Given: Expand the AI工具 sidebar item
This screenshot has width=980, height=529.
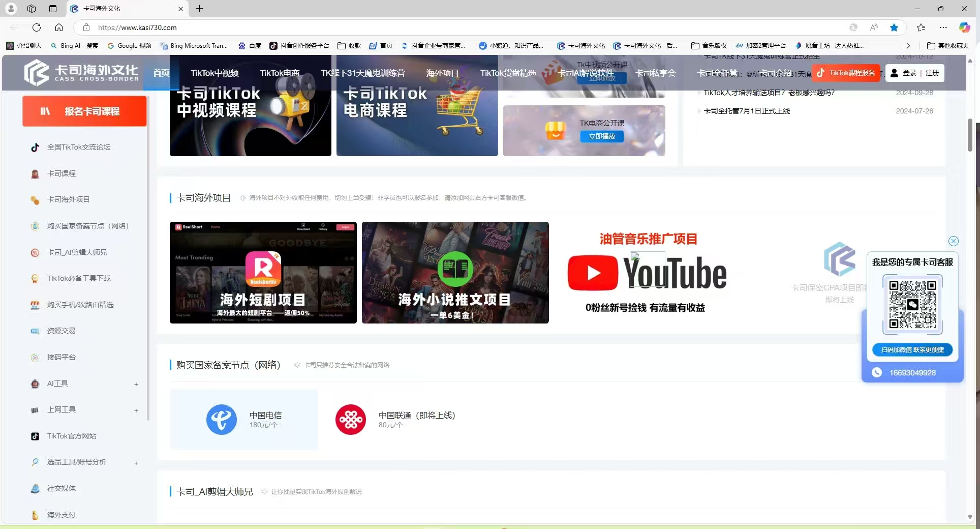Looking at the screenshot, I should (x=136, y=384).
